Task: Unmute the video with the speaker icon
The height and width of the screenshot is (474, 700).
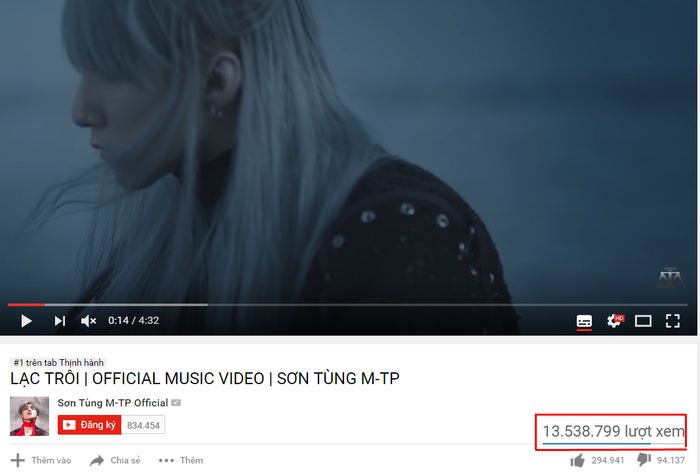Action: coord(88,321)
